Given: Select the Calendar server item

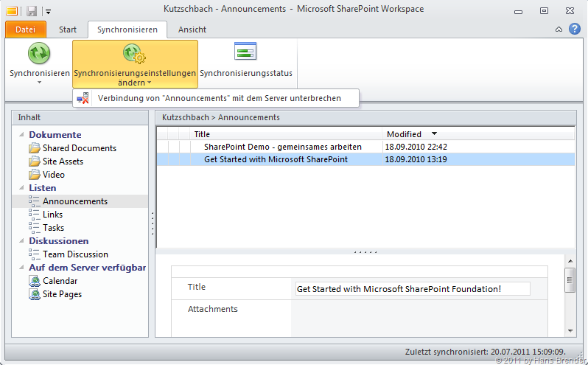Looking at the screenshot, I should (60, 281).
